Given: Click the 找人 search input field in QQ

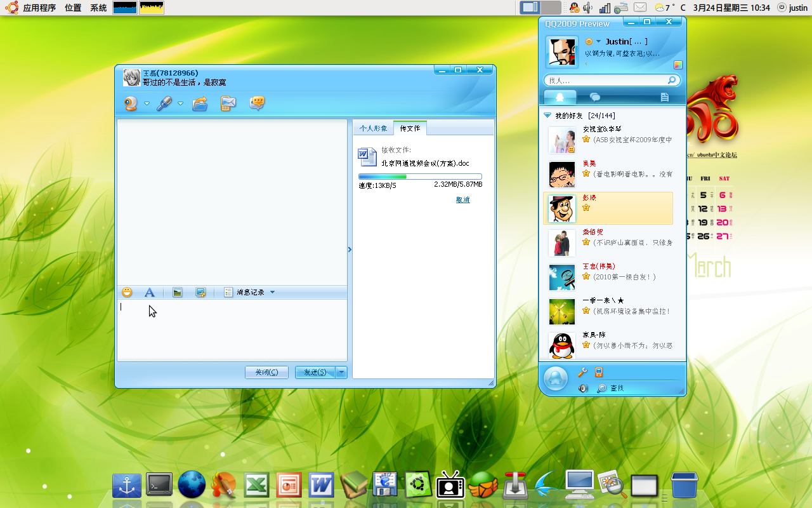Looking at the screenshot, I should click(606, 81).
